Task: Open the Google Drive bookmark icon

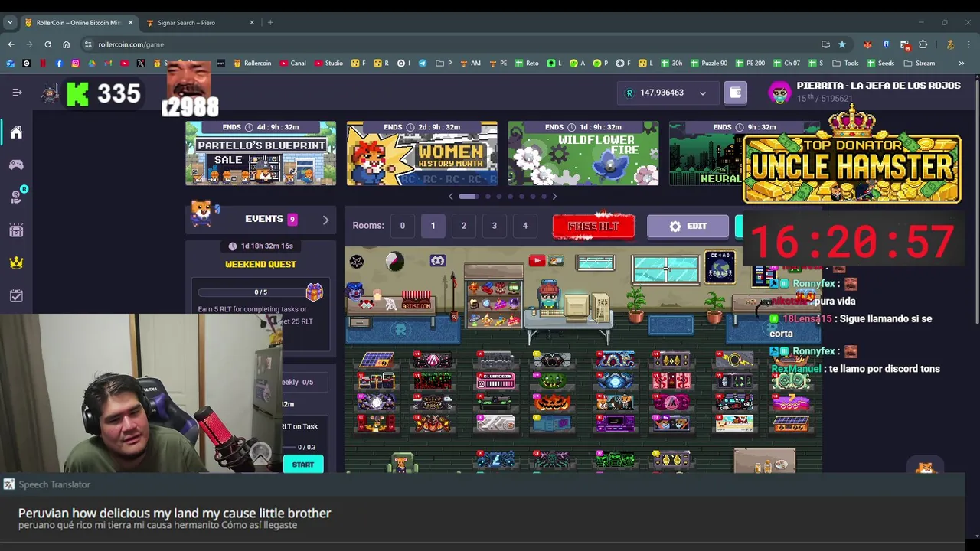Action: 91,64
